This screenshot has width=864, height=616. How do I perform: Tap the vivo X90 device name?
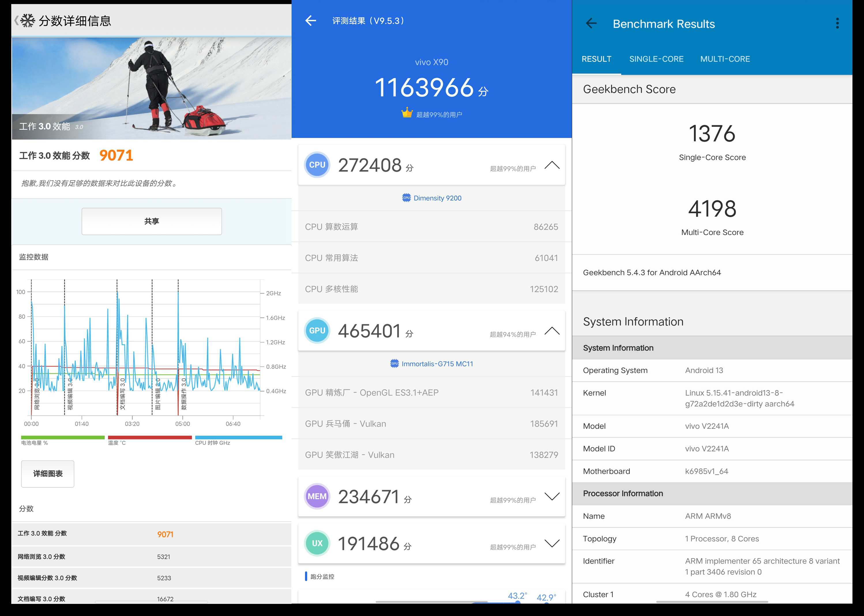(x=431, y=62)
